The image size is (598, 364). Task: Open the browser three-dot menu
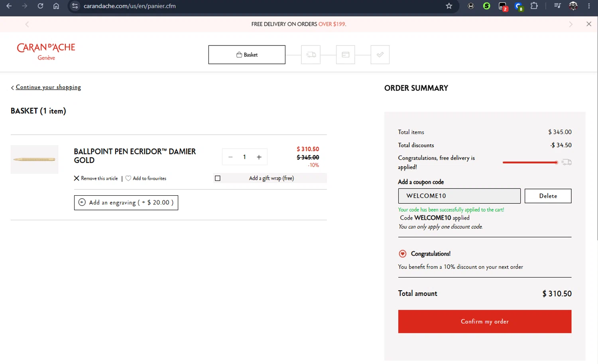(589, 6)
